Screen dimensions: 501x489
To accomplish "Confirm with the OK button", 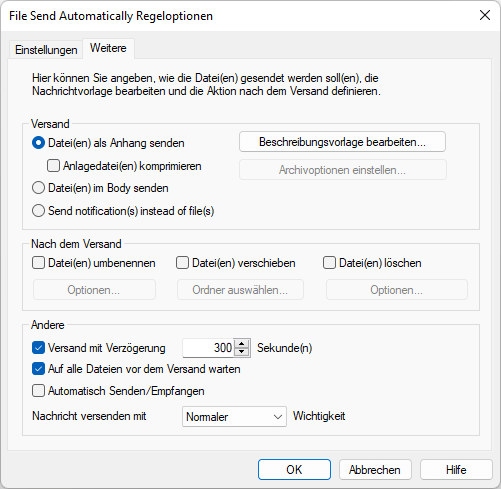I will coord(294,470).
